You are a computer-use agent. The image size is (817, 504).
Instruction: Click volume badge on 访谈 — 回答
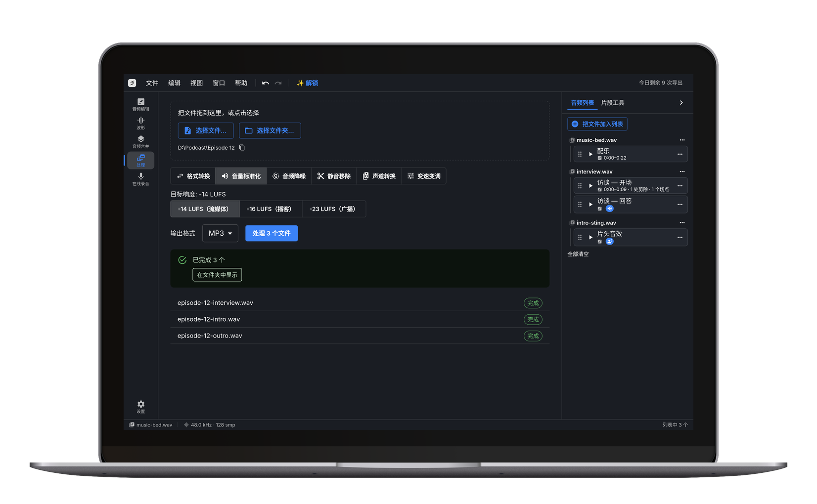[x=610, y=209]
